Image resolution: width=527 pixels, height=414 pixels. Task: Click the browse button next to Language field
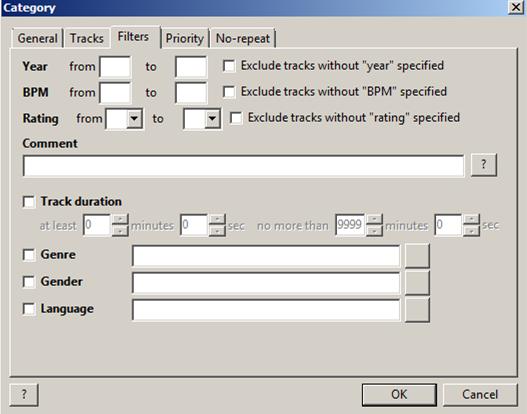tap(417, 310)
